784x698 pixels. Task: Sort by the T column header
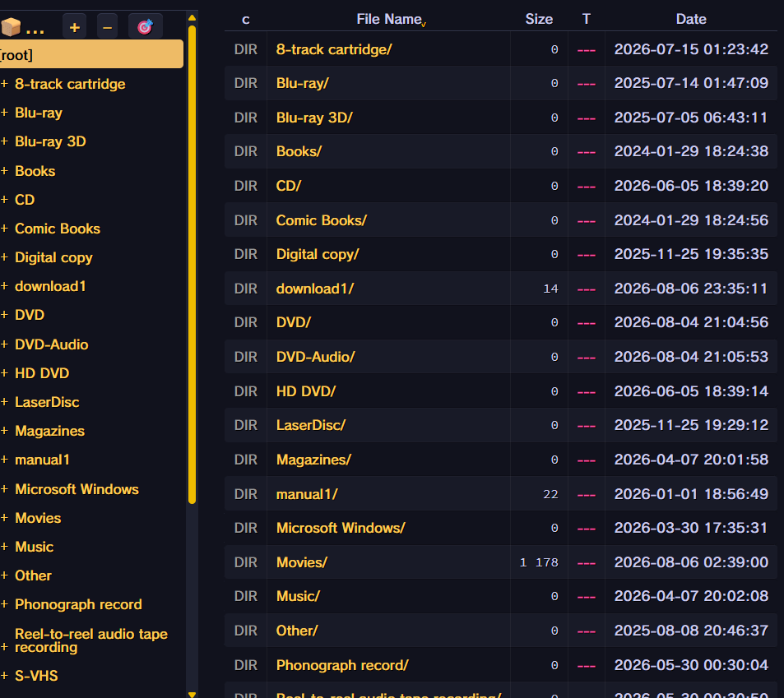[587, 19]
